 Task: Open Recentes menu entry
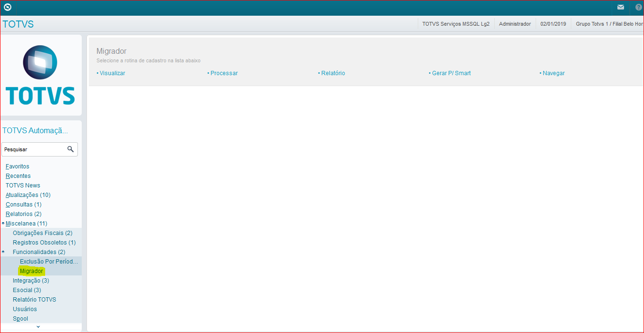18,176
